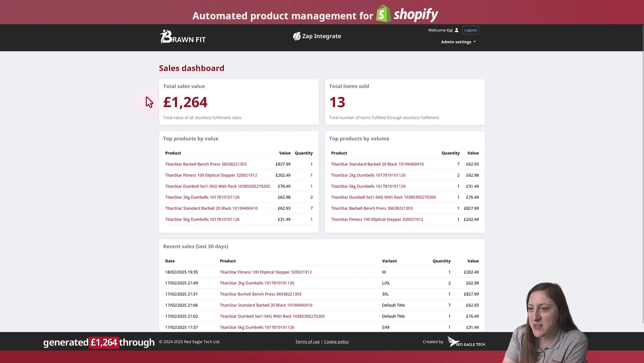The image size is (644, 363).
Task: Click TitanStar Standard Barbell 20 Black in volume table
Action: pyautogui.click(x=377, y=164)
